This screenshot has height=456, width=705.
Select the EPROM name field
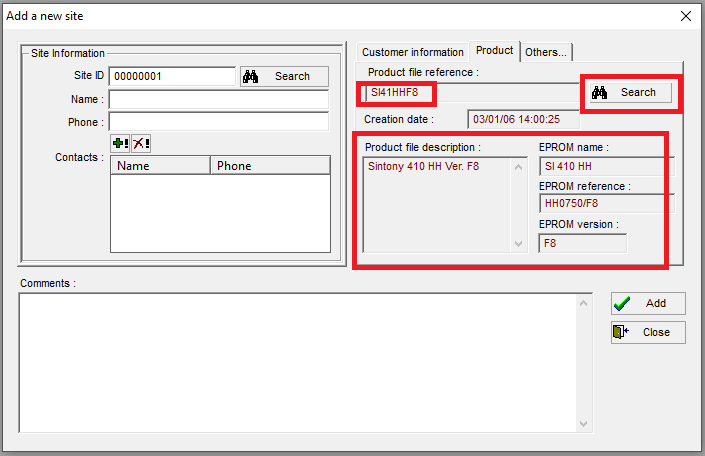[606, 166]
